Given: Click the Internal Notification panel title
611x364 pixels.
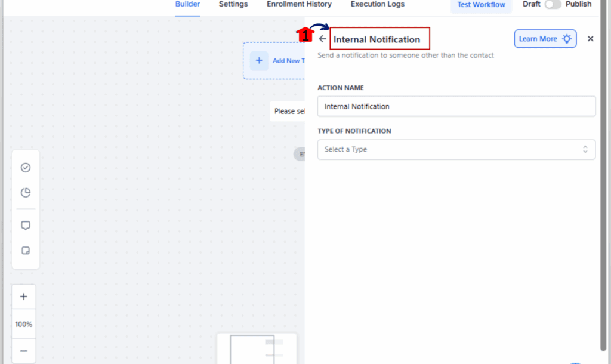Looking at the screenshot, I should 377,39.
